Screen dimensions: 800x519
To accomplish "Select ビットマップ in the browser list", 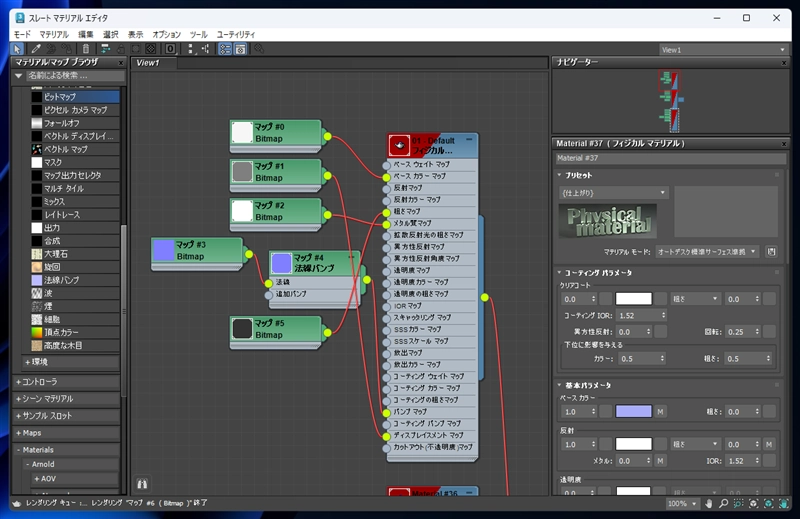I will pyautogui.click(x=74, y=96).
